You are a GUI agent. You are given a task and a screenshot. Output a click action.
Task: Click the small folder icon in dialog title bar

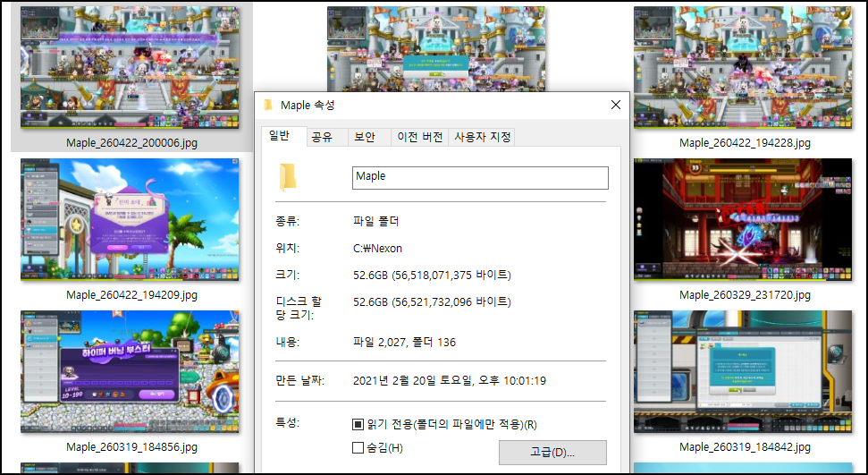click(268, 106)
